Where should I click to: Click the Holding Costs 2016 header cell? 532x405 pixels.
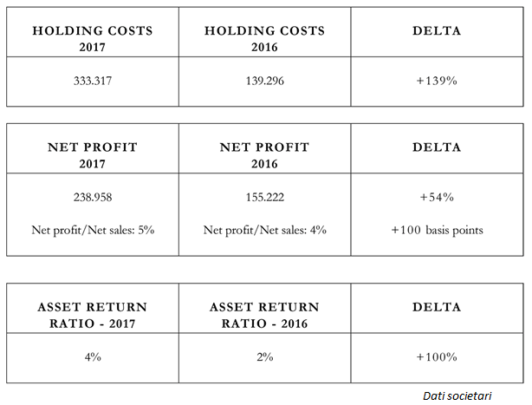(264, 38)
